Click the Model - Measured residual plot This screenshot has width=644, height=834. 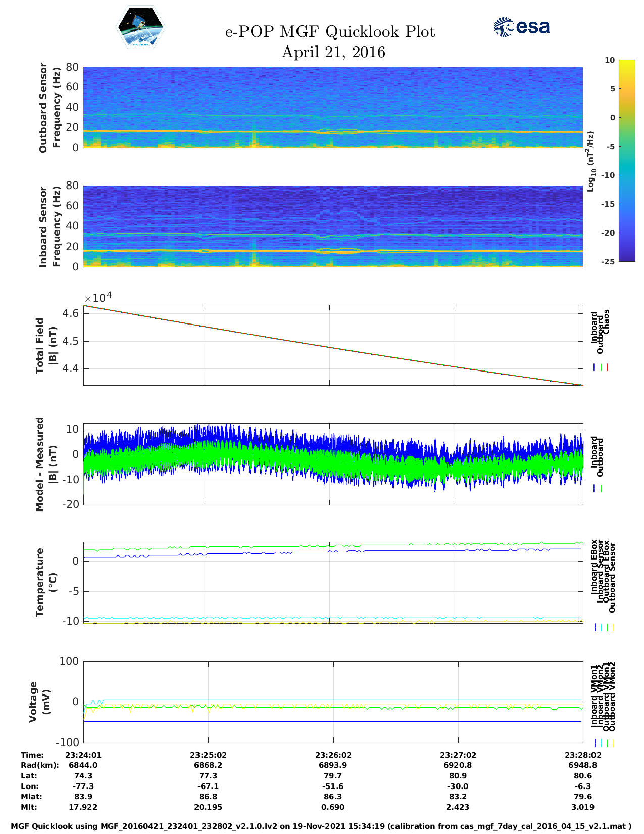point(333,464)
